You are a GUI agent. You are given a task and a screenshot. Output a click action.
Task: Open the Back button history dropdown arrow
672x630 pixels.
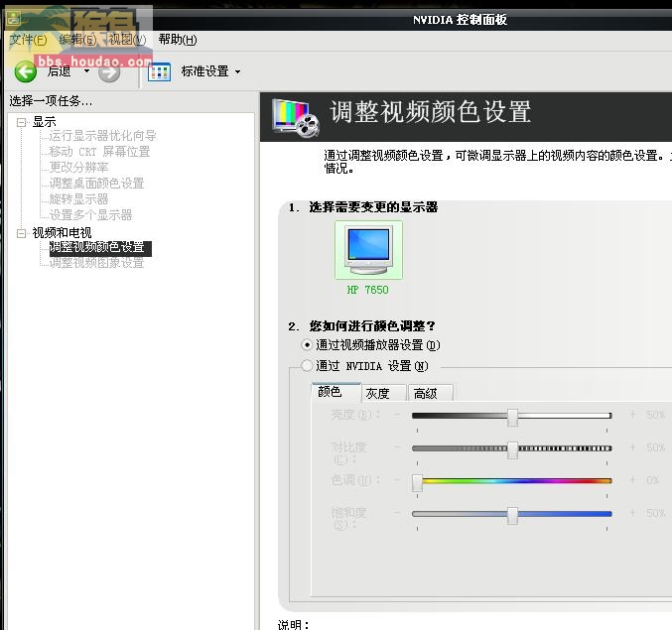pyautogui.click(x=87, y=71)
